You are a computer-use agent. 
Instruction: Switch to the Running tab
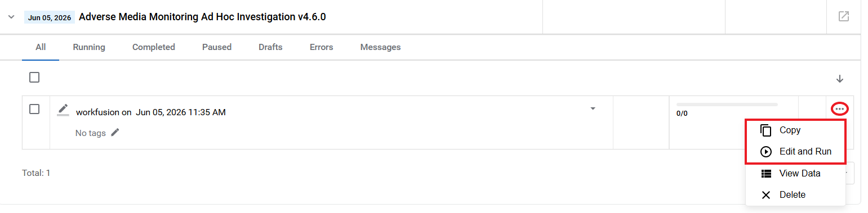(89, 47)
